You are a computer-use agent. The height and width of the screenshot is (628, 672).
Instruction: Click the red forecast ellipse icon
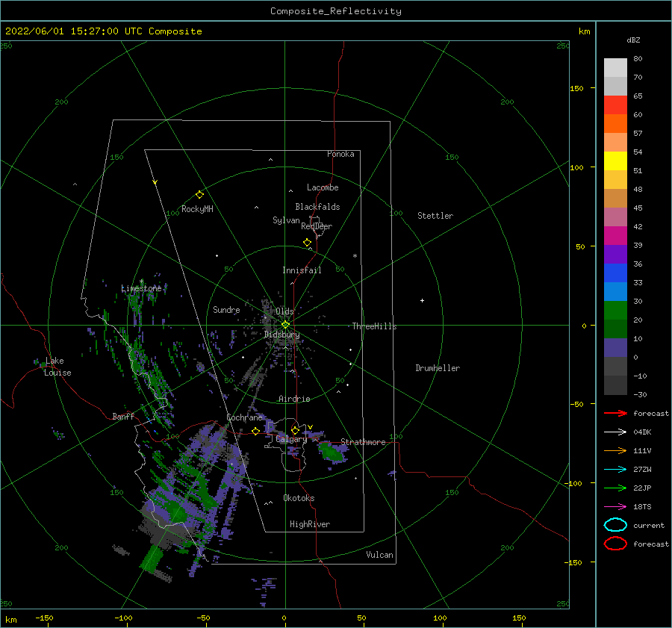pyautogui.click(x=615, y=544)
